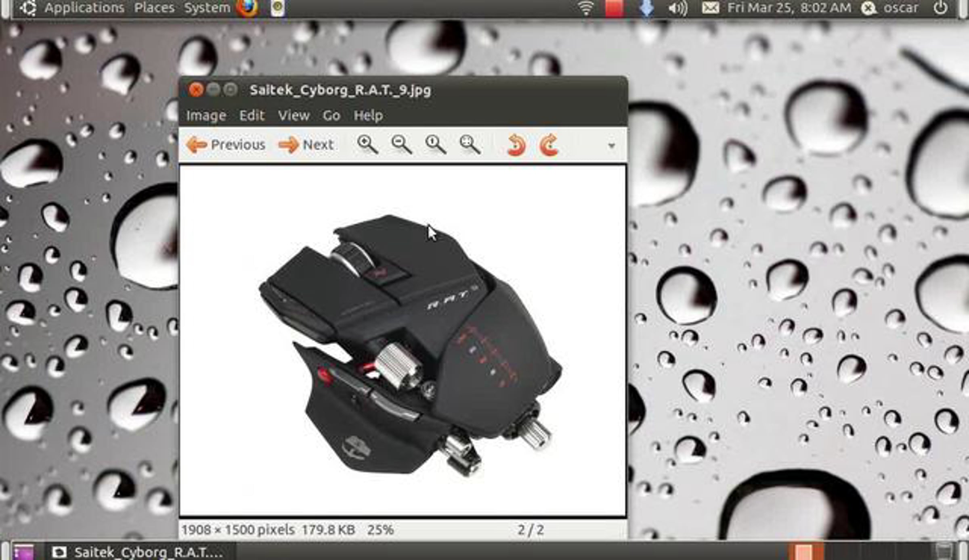This screenshot has height=560, width=969.
Task: Rotate image counterclockwise with toolbar icon
Action: click(516, 145)
